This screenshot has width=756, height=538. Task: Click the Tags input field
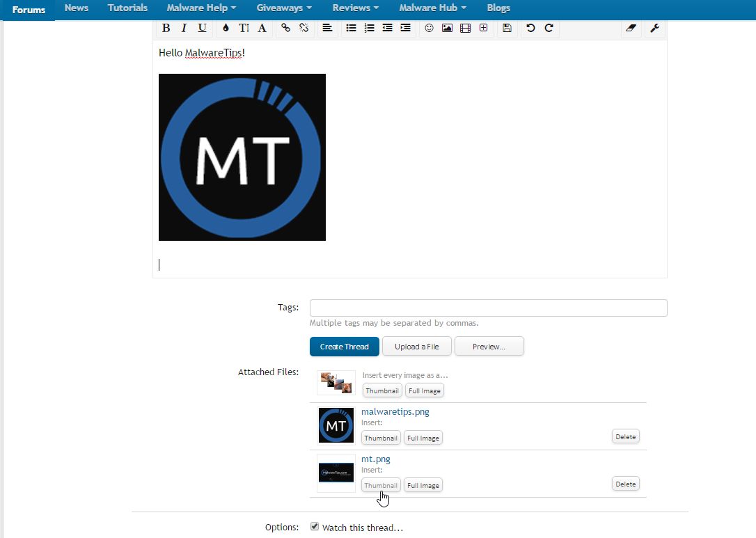pos(489,308)
